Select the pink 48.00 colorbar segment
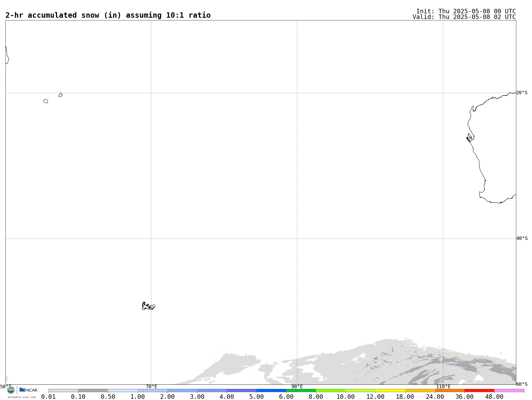This screenshot has height=400, width=532. 509,391
